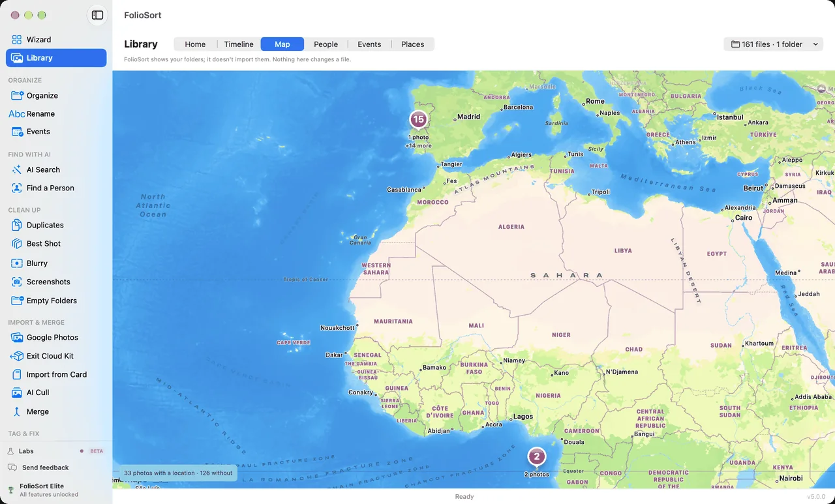The image size is (835, 504).
Task: Click FolioSort Elite all features unlocked
Action: 49,490
